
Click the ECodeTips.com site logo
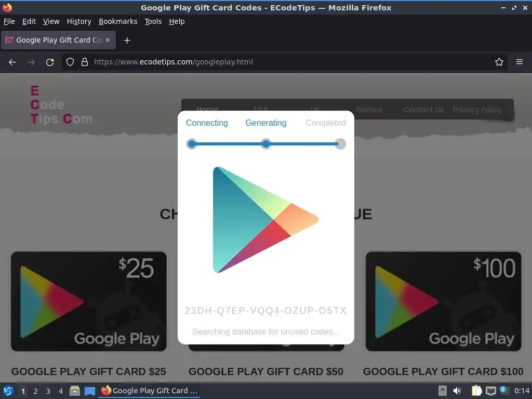coord(61,104)
